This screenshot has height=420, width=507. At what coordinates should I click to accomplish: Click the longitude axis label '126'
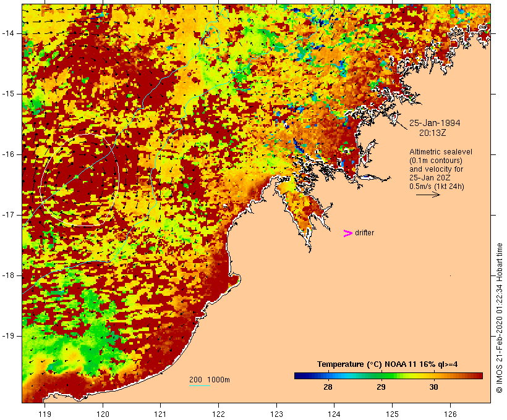pos(450,414)
